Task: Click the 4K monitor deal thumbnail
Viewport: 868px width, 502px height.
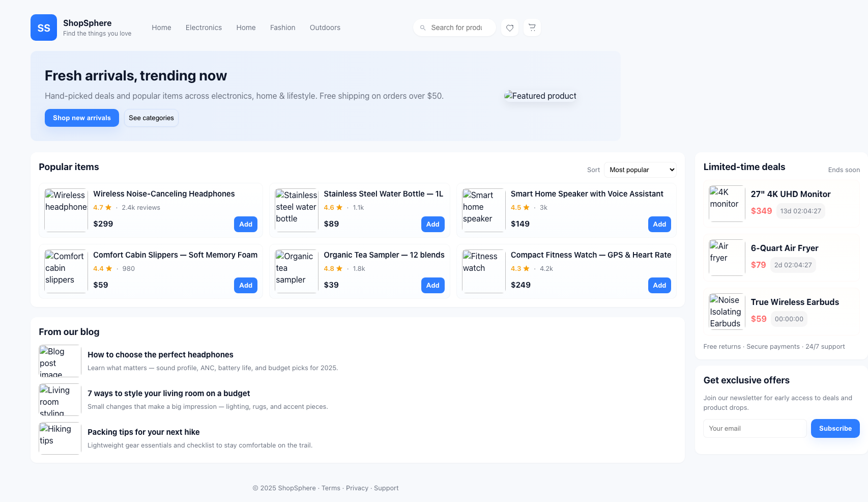Action: (726, 203)
